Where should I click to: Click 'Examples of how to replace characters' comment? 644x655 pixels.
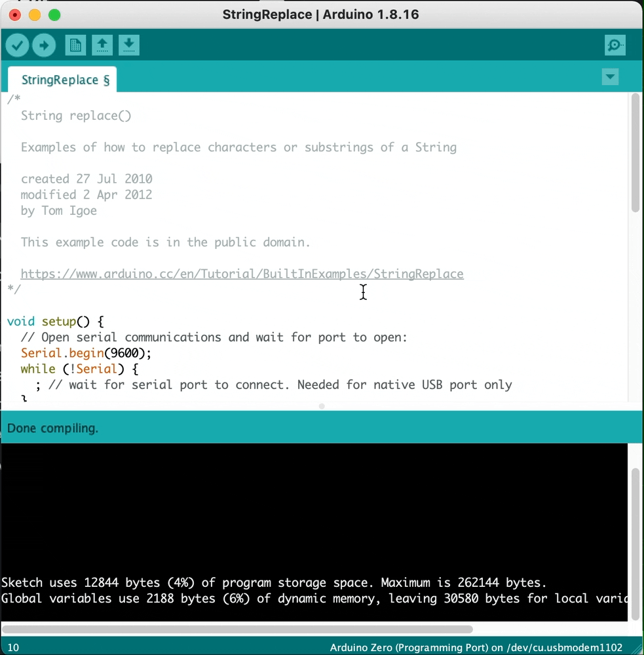click(238, 147)
